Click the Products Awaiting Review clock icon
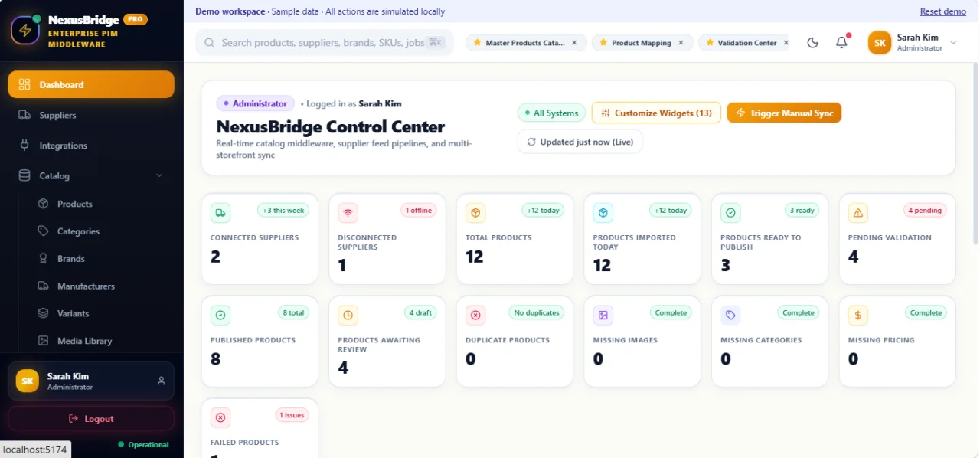 (348, 315)
